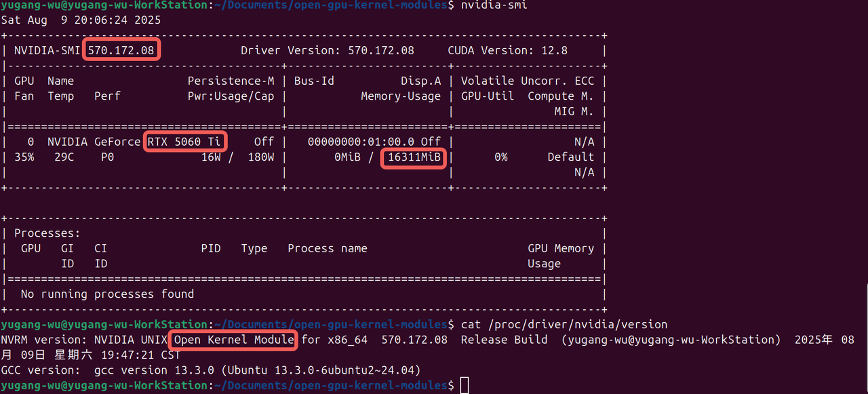Select the highlighted RTX 5060 Ti GPU name
The image size is (868, 394).
tap(184, 141)
